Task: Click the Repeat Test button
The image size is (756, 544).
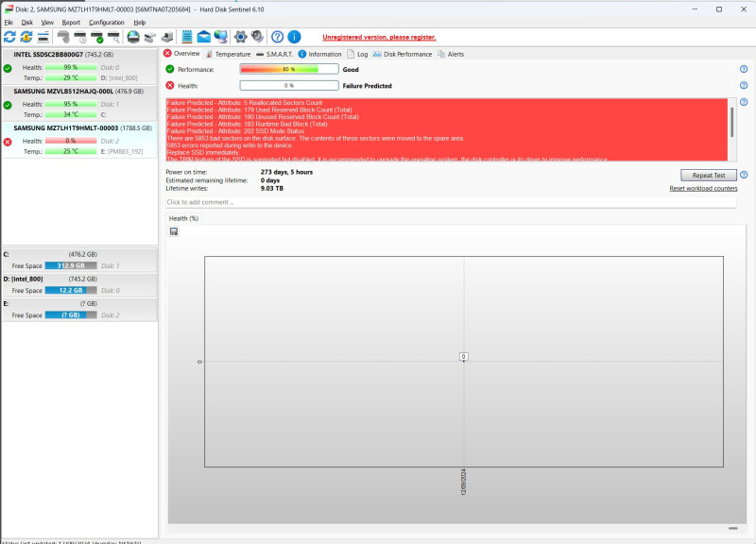Action: (x=708, y=176)
